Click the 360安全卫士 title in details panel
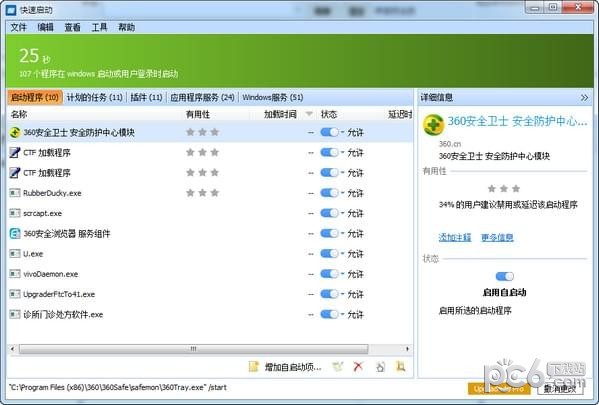The height and width of the screenshot is (405, 599). tap(517, 121)
